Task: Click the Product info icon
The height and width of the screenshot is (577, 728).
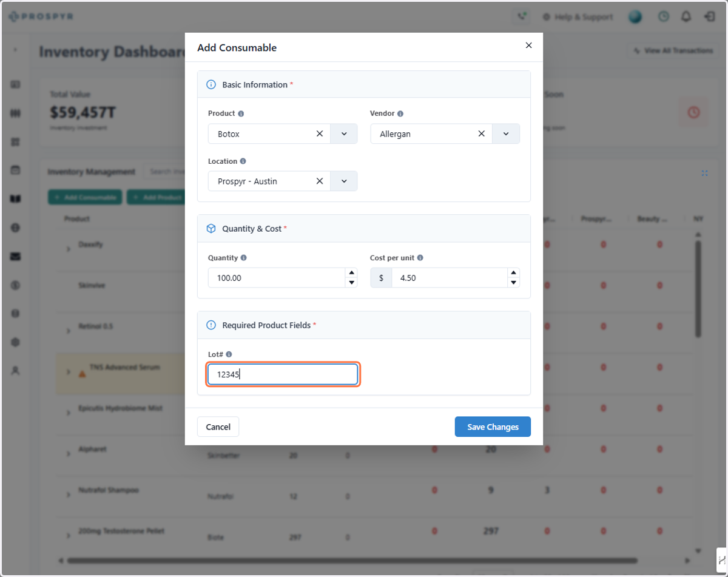Action: point(241,113)
